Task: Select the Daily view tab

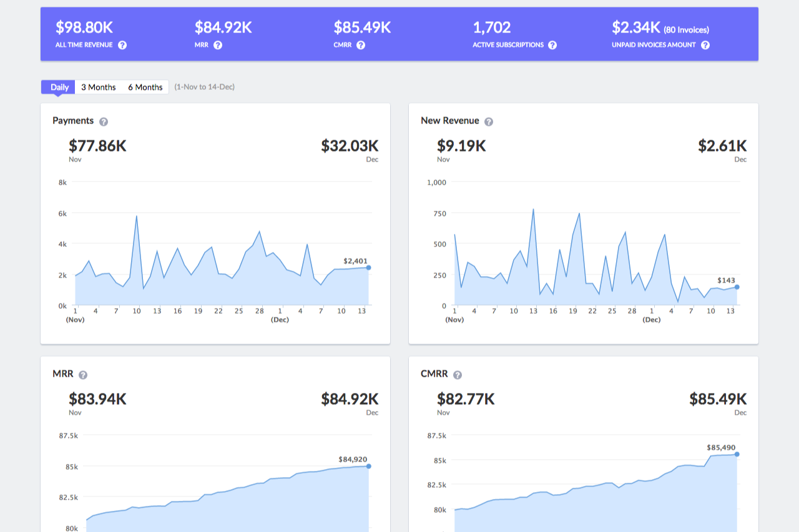Action: pyautogui.click(x=59, y=87)
